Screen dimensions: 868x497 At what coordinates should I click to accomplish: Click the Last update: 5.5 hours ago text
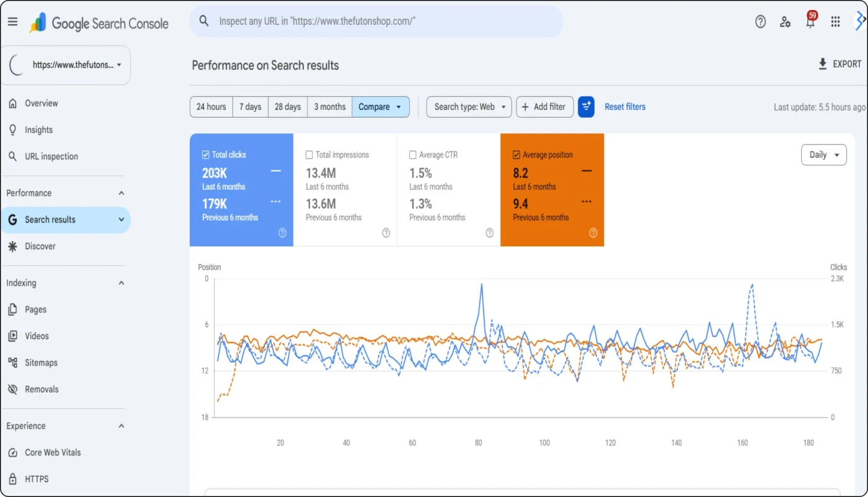point(819,107)
